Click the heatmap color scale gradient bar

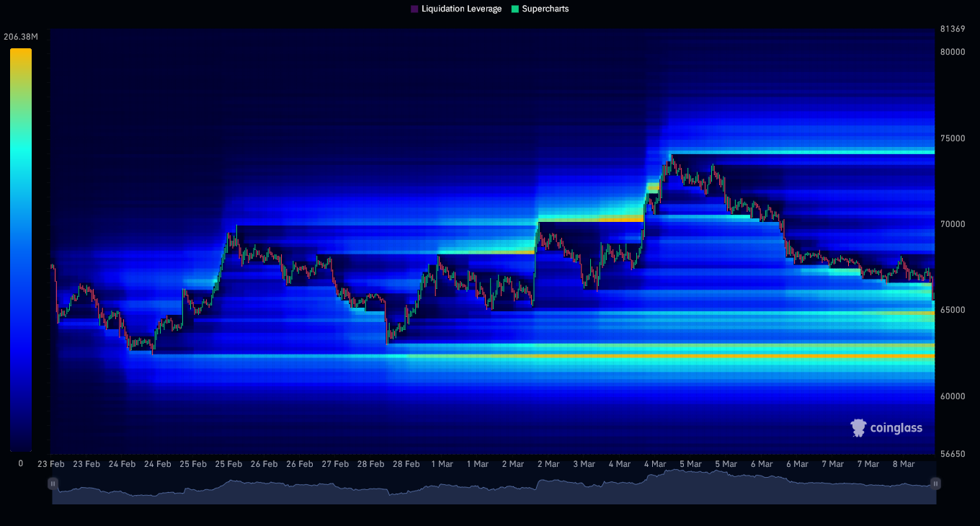coord(21,250)
